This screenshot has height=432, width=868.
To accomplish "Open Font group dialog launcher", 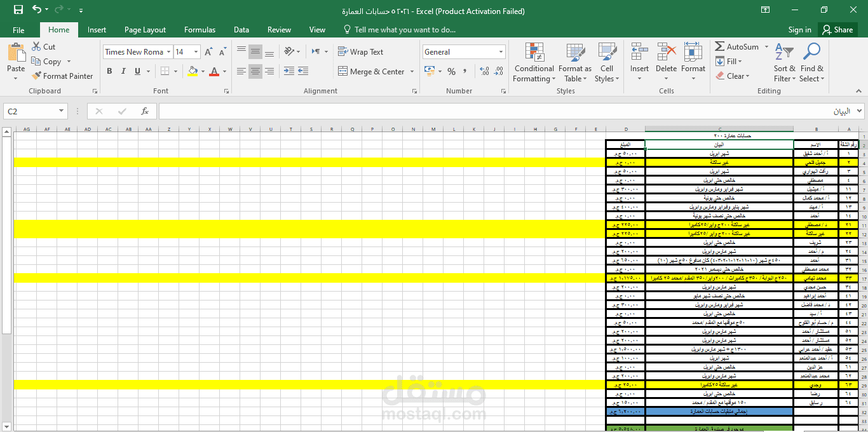I will tap(227, 91).
